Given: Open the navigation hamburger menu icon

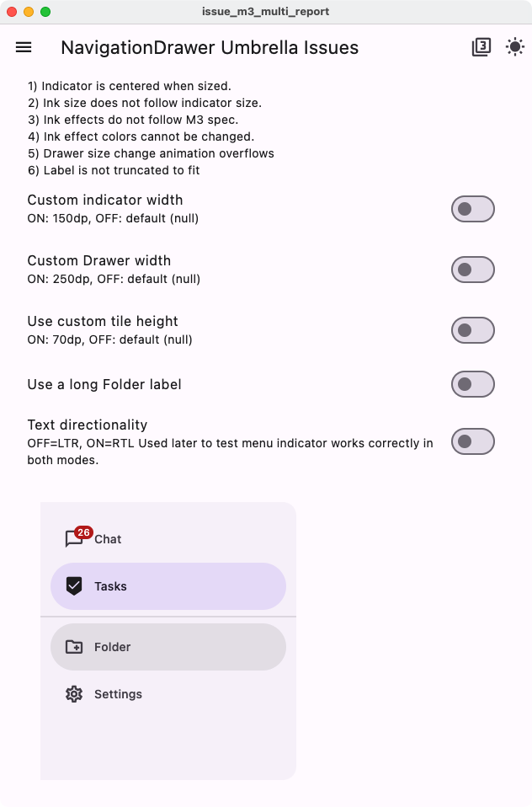Looking at the screenshot, I should tap(23, 47).
